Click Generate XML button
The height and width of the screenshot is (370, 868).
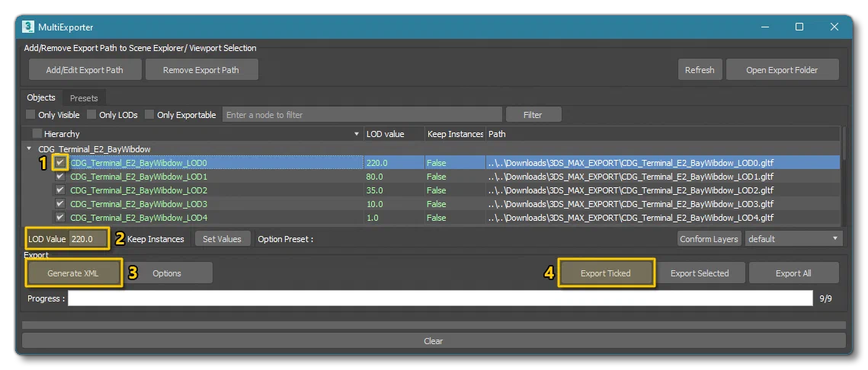click(x=73, y=273)
